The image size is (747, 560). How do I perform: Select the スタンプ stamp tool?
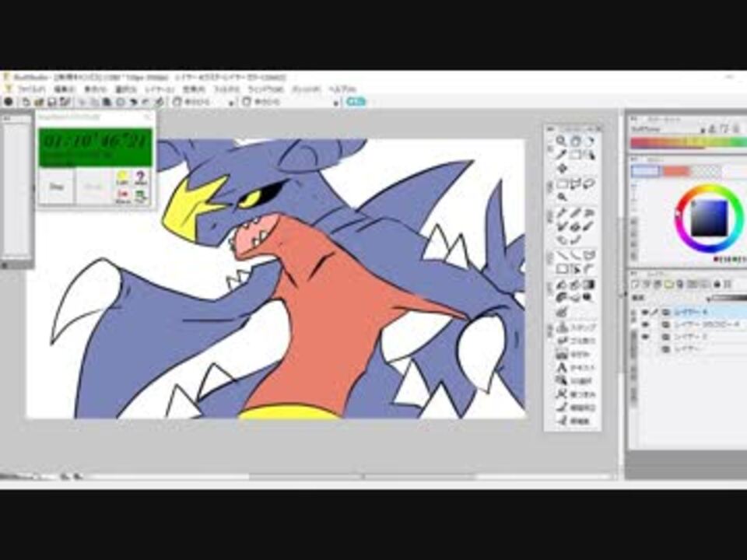coord(577,327)
